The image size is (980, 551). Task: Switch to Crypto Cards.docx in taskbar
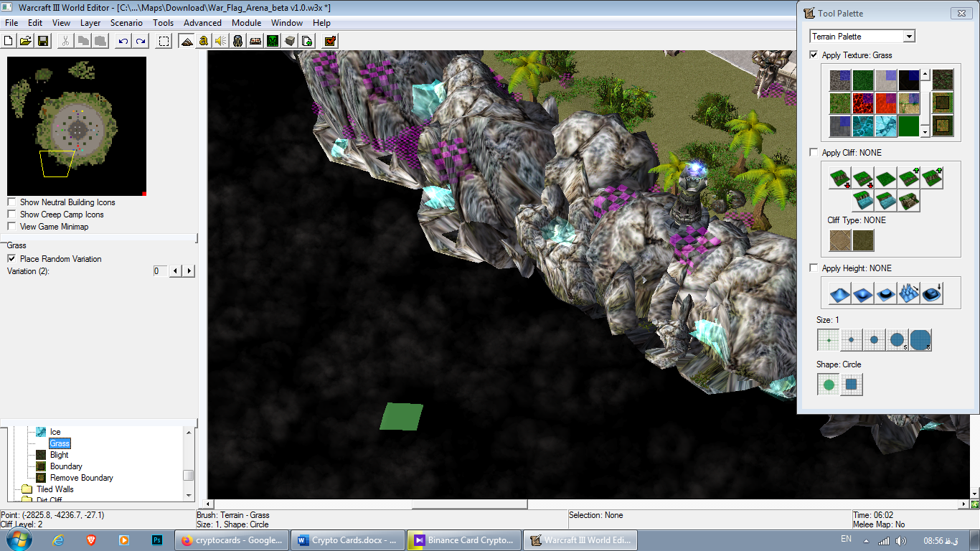pos(347,540)
